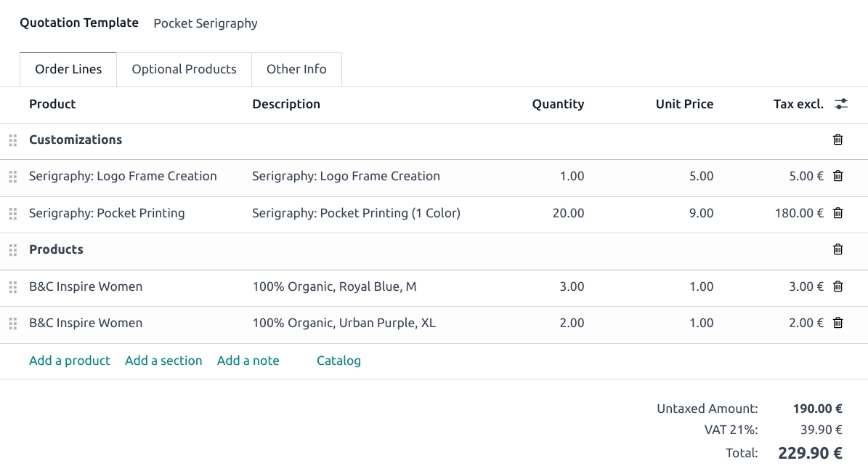This screenshot has width=868, height=474.
Task: Grab the Customizations row drag handle
Action: point(12,140)
